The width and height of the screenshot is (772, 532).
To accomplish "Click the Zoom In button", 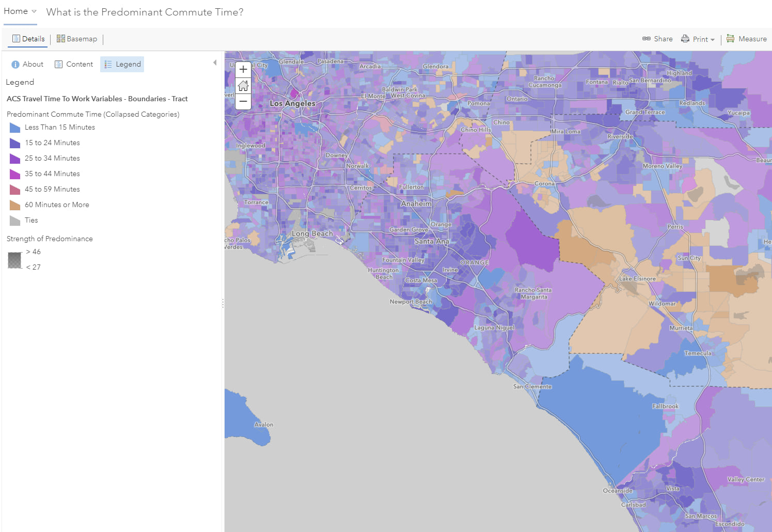I will pos(243,69).
